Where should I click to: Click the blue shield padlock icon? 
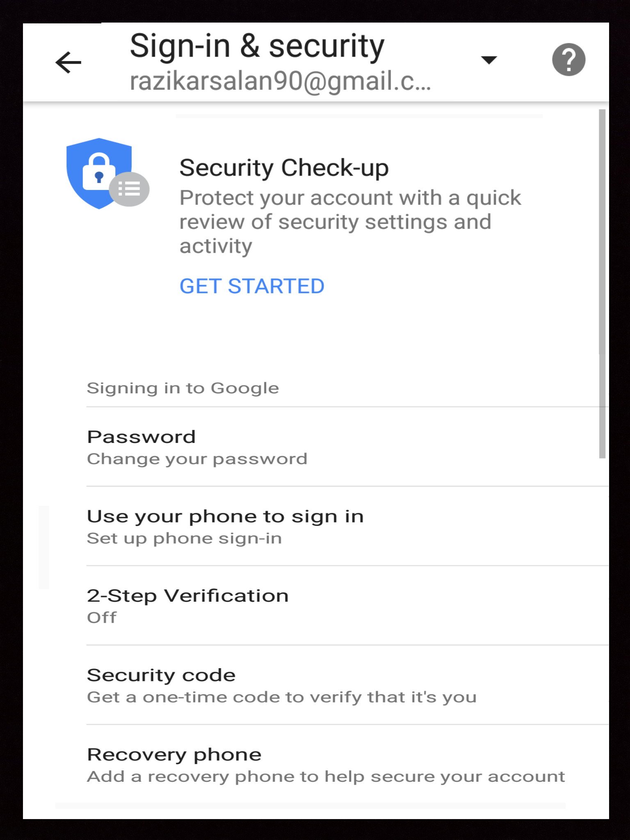pos(99,173)
